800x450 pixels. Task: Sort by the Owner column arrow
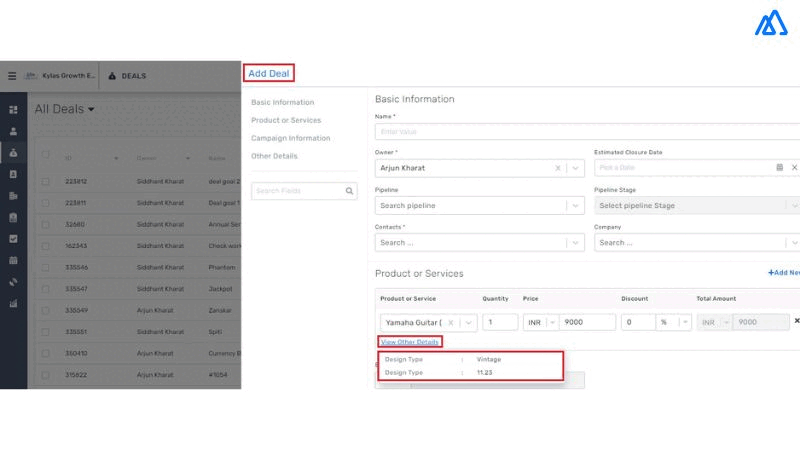coord(188,159)
